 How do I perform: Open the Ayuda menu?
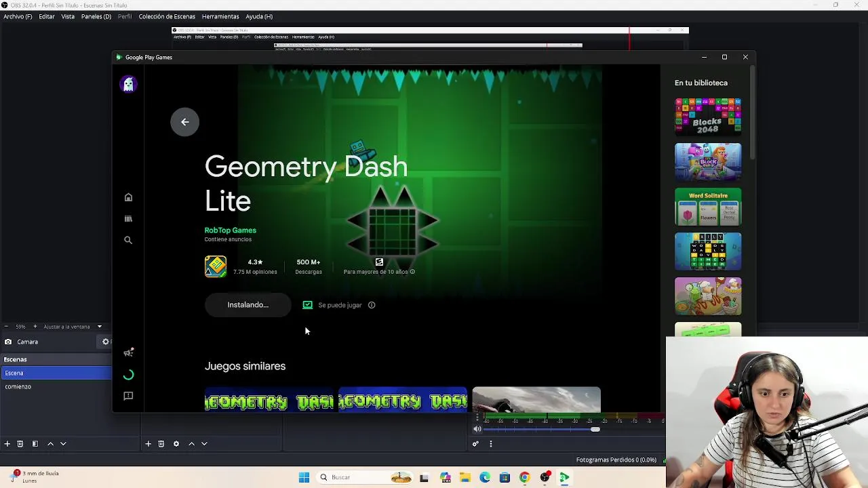pos(259,16)
